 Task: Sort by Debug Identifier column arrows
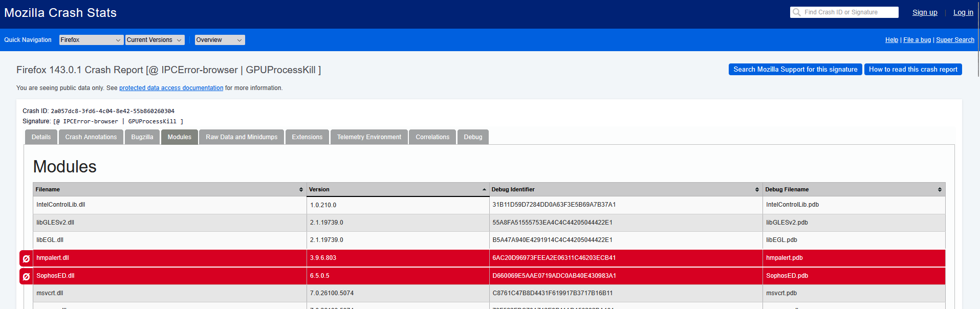point(757,190)
